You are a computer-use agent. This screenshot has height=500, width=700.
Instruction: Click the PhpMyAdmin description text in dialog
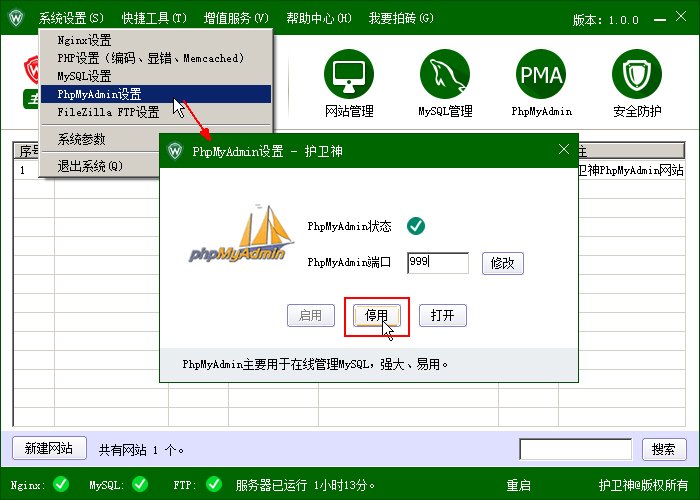pos(315,365)
